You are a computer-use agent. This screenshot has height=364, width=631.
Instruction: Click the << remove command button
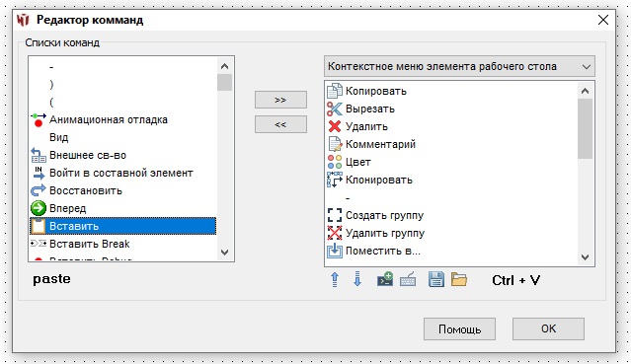pos(280,124)
